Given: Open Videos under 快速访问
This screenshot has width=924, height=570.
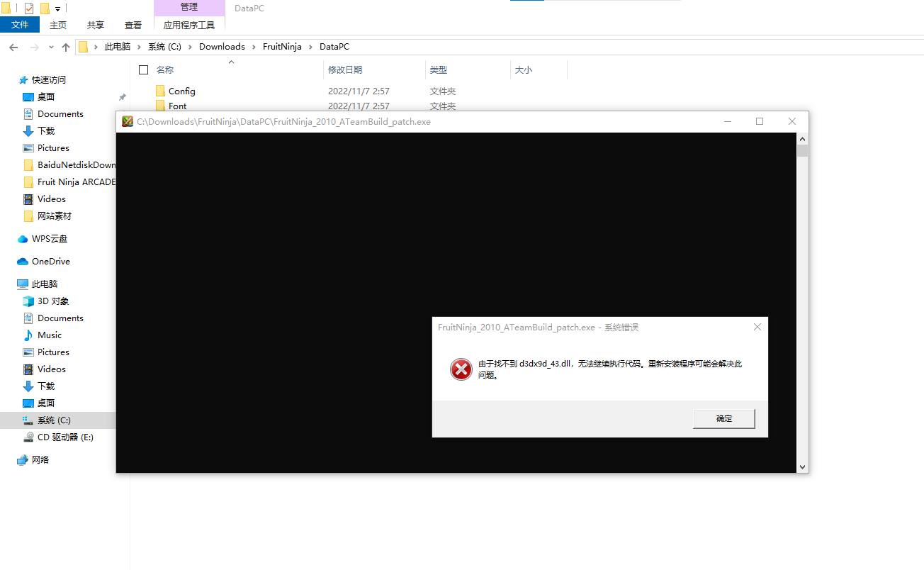Looking at the screenshot, I should (51, 199).
